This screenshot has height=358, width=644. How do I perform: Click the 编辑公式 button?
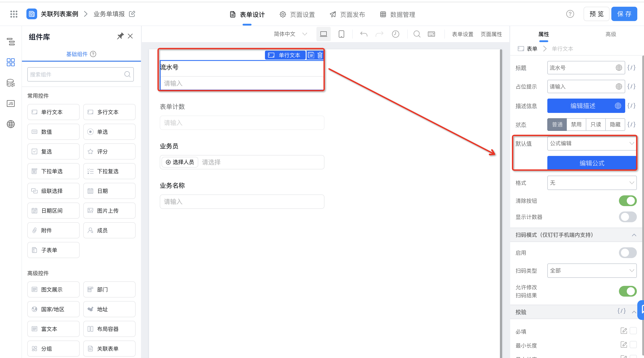coord(592,163)
